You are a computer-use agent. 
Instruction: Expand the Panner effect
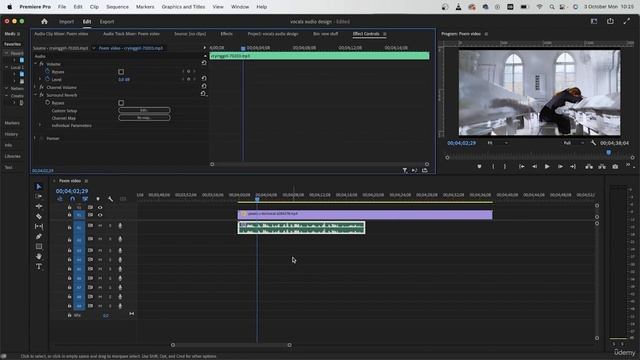click(36, 138)
